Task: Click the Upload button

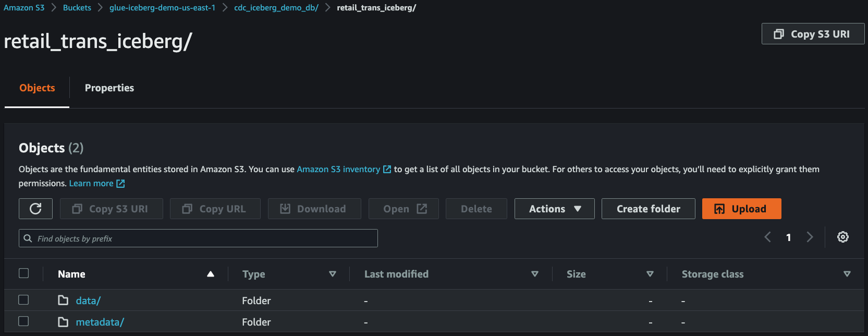Action: [742, 209]
